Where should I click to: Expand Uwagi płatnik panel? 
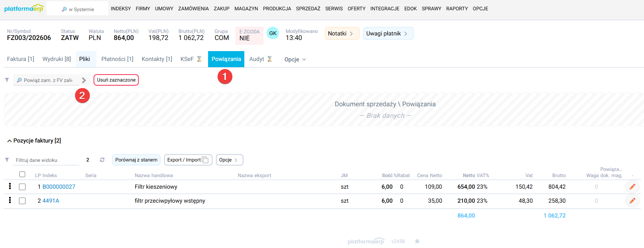coord(388,33)
